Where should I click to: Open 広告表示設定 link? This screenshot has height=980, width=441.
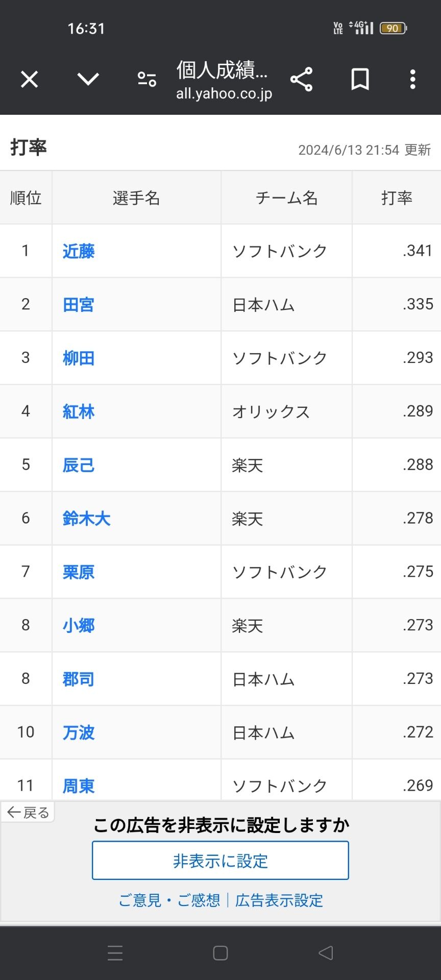pyautogui.click(x=279, y=900)
